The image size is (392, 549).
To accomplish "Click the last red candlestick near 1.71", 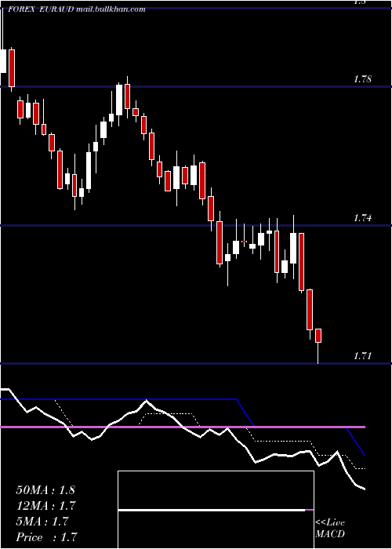I will coord(318,336).
